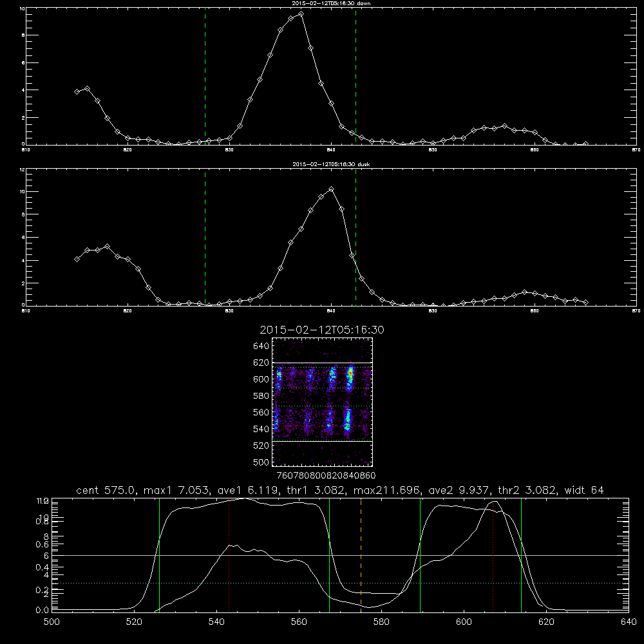Click the peak marker in the dusk plot
Viewport: 644px width, 644px height.
[x=332, y=189]
